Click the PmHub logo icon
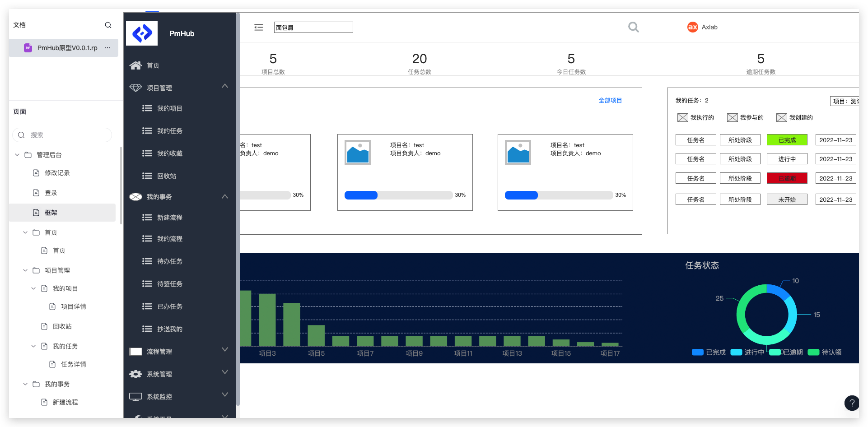Viewport: 868px width, 427px height. (142, 33)
